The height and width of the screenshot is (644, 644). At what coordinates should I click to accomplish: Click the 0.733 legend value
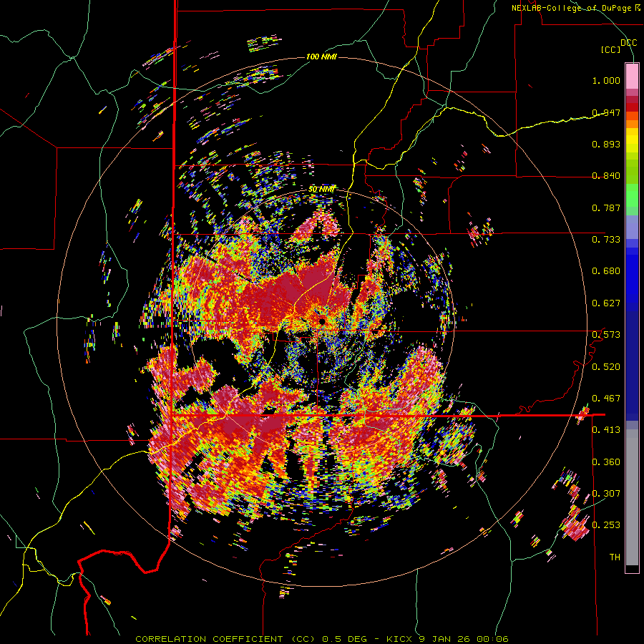point(606,240)
